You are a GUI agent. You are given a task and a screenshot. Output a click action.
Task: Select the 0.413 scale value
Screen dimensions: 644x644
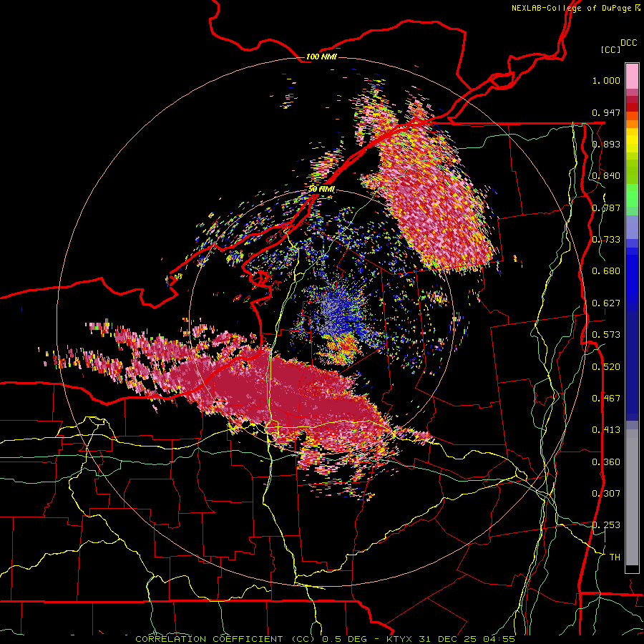pos(606,430)
